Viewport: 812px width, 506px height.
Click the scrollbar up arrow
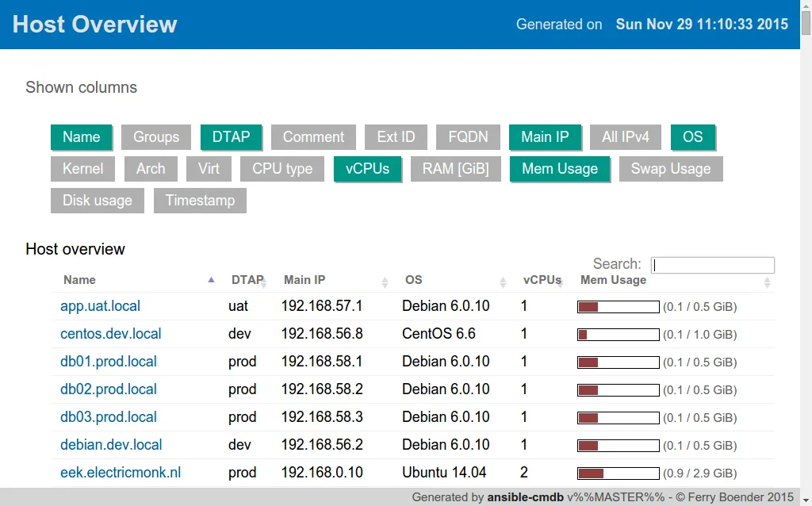[x=806, y=6]
